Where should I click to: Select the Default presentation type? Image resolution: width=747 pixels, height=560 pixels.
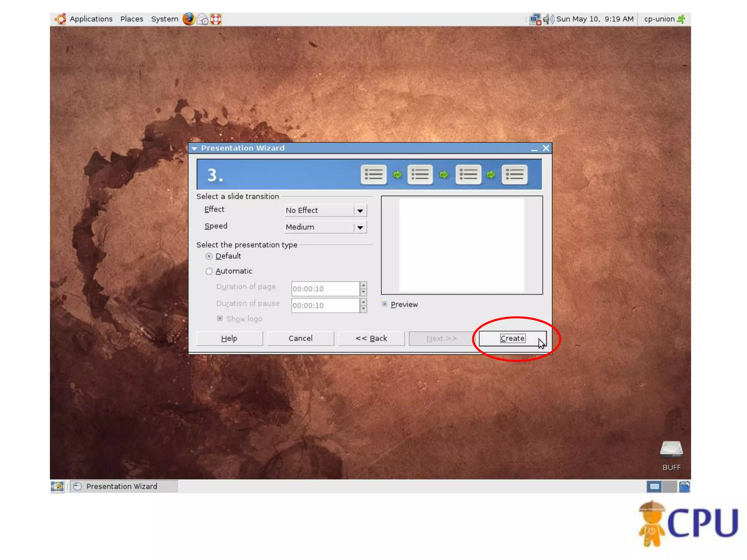click(209, 256)
